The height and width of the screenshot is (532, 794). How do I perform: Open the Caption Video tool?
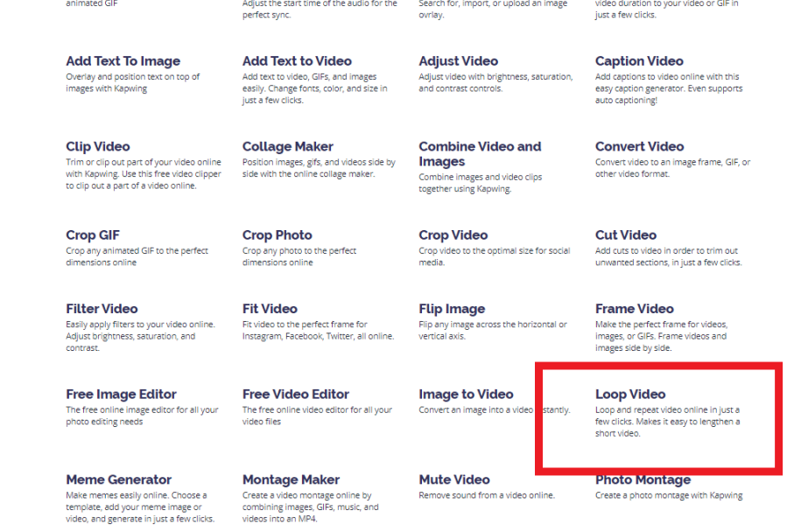pyautogui.click(x=638, y=60)
